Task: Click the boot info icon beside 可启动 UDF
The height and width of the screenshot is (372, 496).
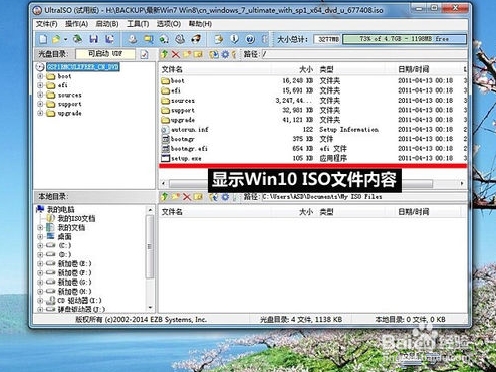Action: coord(144,54)
